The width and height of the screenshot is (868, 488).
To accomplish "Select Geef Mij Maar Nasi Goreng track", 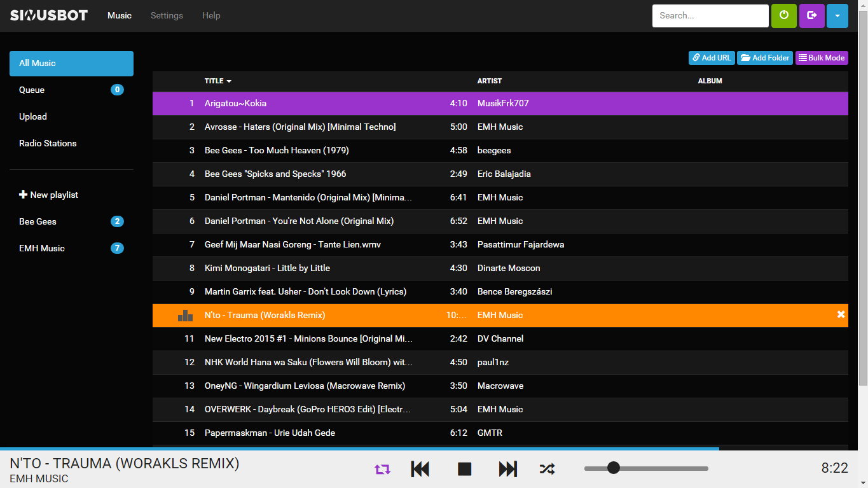I will [500, 244].
